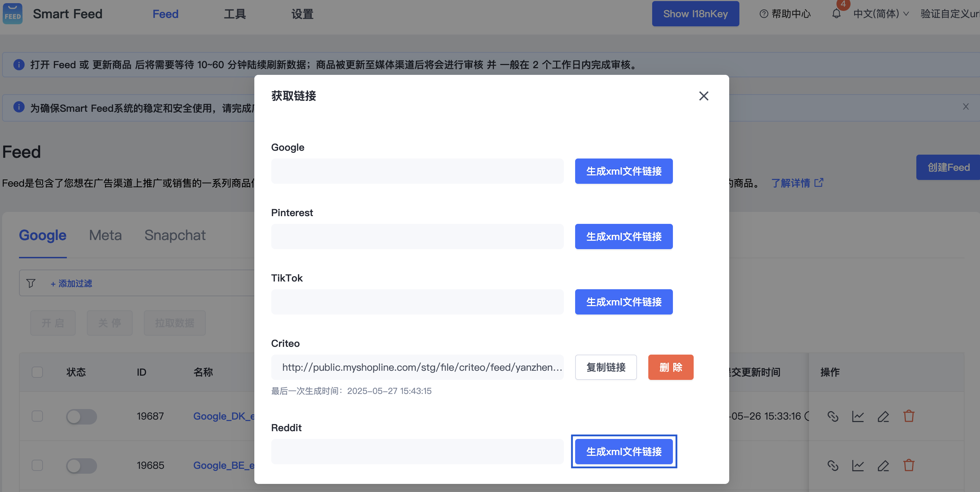Click the delete trash icon for feed 19687
This screenshot has height=492, width=980.
[x=909, y=416]
